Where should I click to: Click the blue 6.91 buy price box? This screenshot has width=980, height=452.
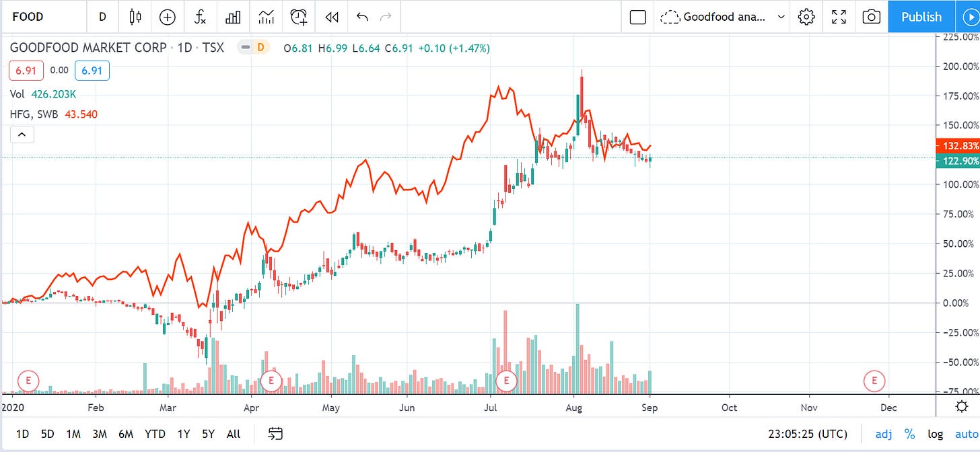92,70
